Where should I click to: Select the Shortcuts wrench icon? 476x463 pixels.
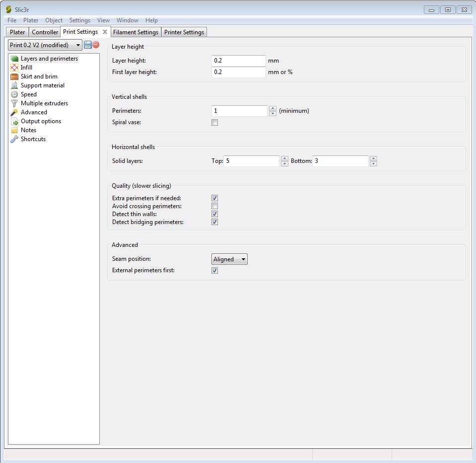pos(14,139)
